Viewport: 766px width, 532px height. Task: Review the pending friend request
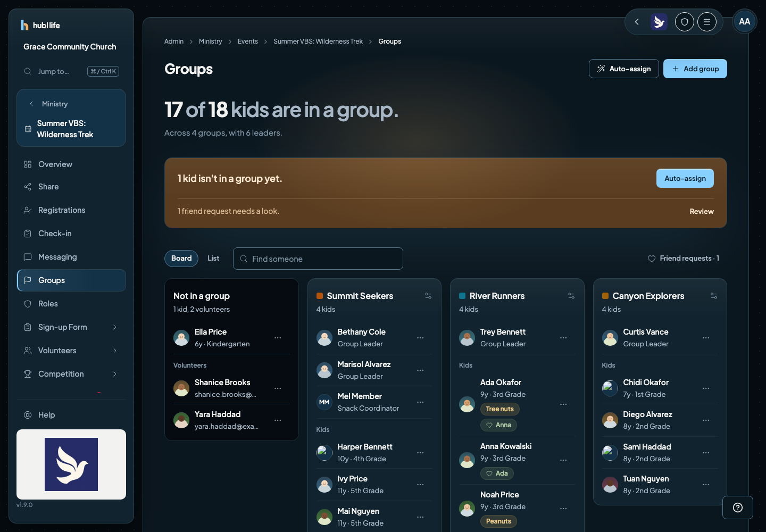(x=702, y=211)
